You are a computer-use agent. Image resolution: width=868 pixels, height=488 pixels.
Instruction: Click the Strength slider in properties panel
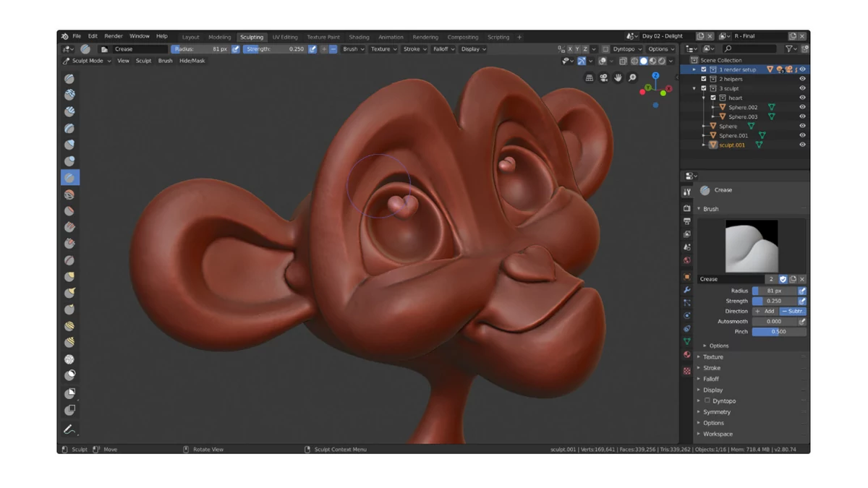[x=774, y=301]
